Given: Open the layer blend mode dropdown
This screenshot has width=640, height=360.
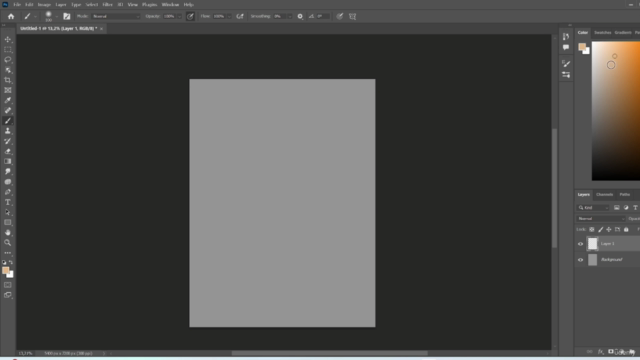Looking at the screenshot, I should [600, 219].
